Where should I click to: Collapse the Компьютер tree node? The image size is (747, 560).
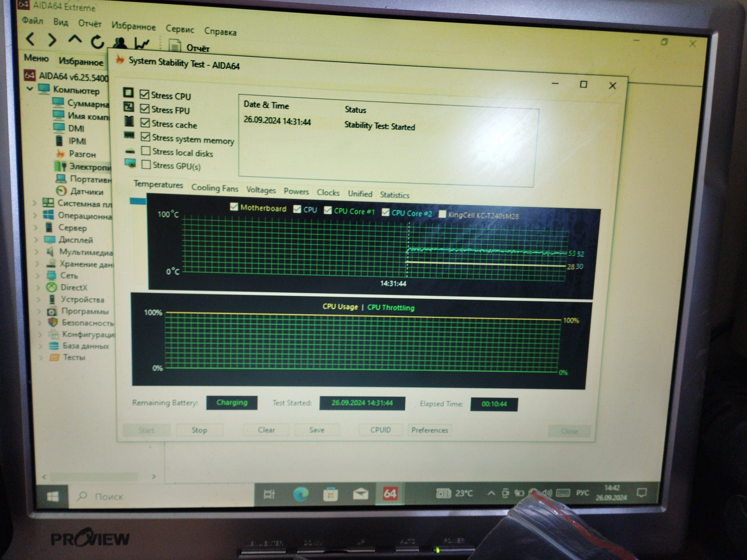30,89
